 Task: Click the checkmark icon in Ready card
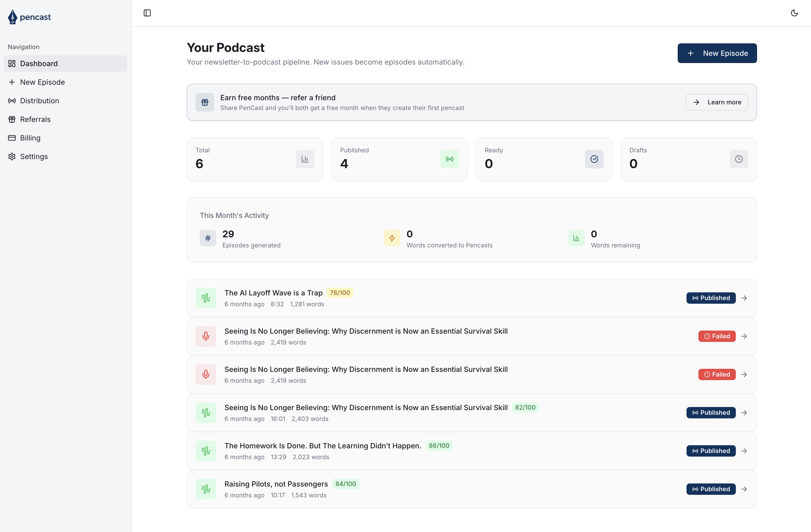pyautogui.click(x=594, y=159)
